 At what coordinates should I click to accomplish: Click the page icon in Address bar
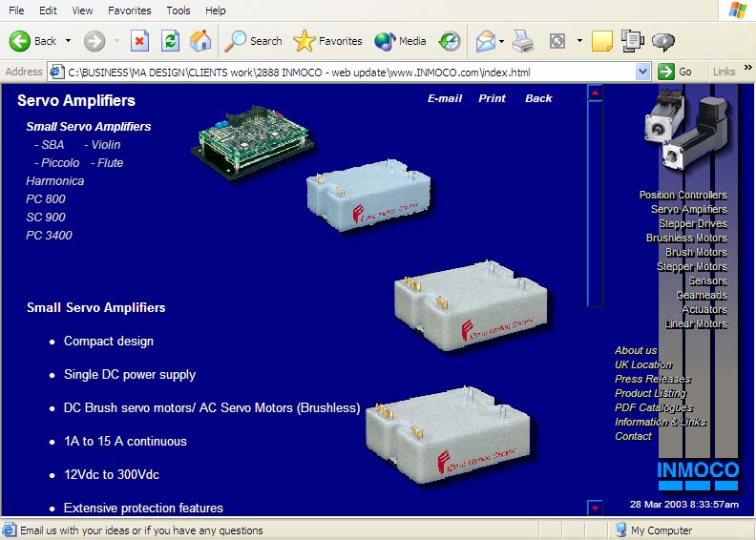[57, 73]
